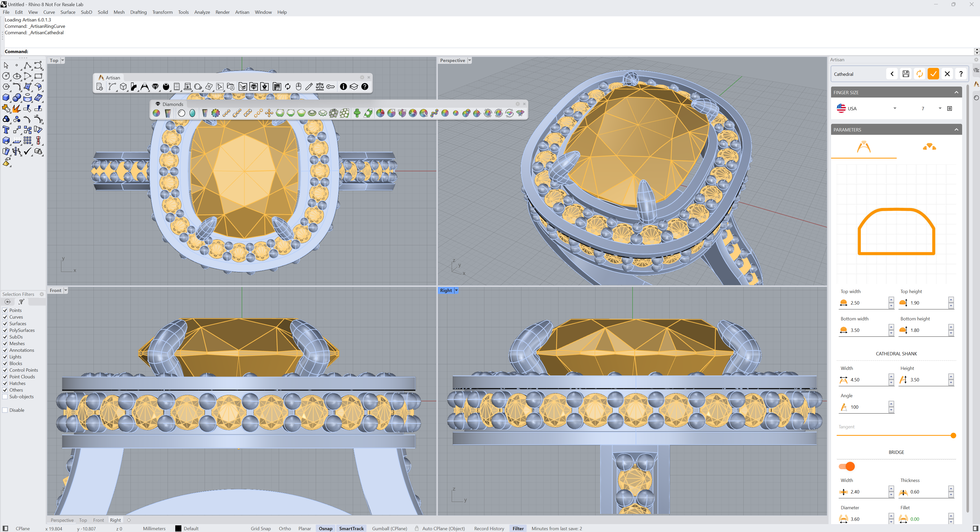The image size is (980, 532).
Task: Open the Transform menu
Action: point(162,12)
